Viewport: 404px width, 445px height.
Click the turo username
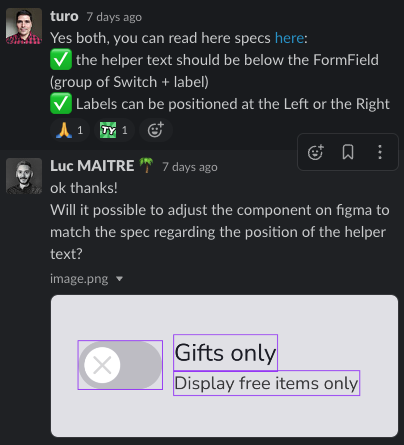point(64,16)
